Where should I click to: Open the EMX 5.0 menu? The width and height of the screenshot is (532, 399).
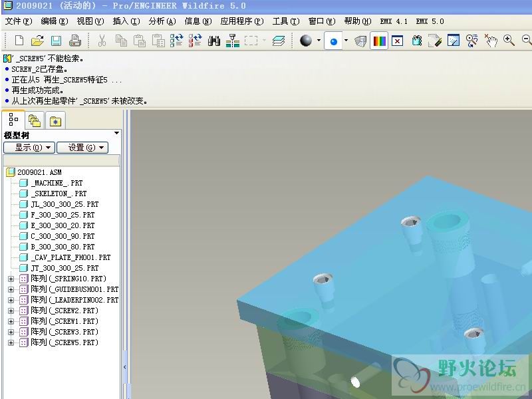click(430, 21)
